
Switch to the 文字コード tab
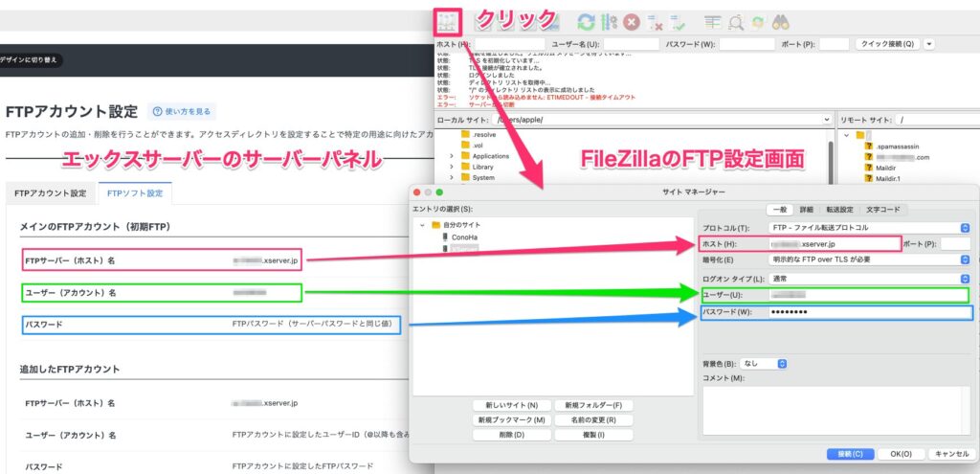[883, 210]
